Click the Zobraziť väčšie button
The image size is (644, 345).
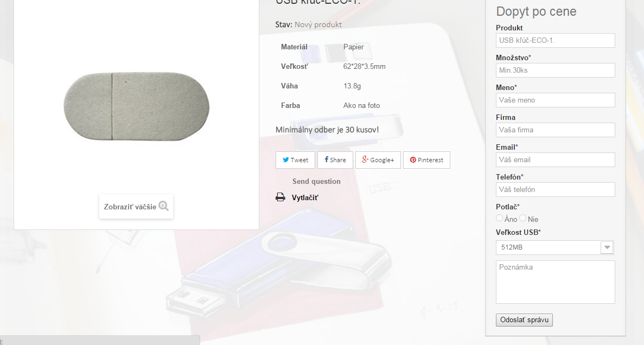tap(136, 207)
